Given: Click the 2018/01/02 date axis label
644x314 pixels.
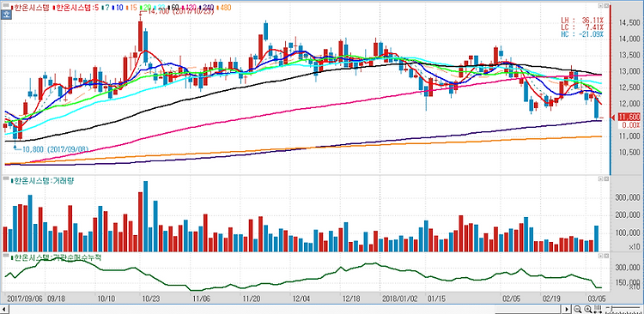Looking at the screenshot, I should [399, 298].
